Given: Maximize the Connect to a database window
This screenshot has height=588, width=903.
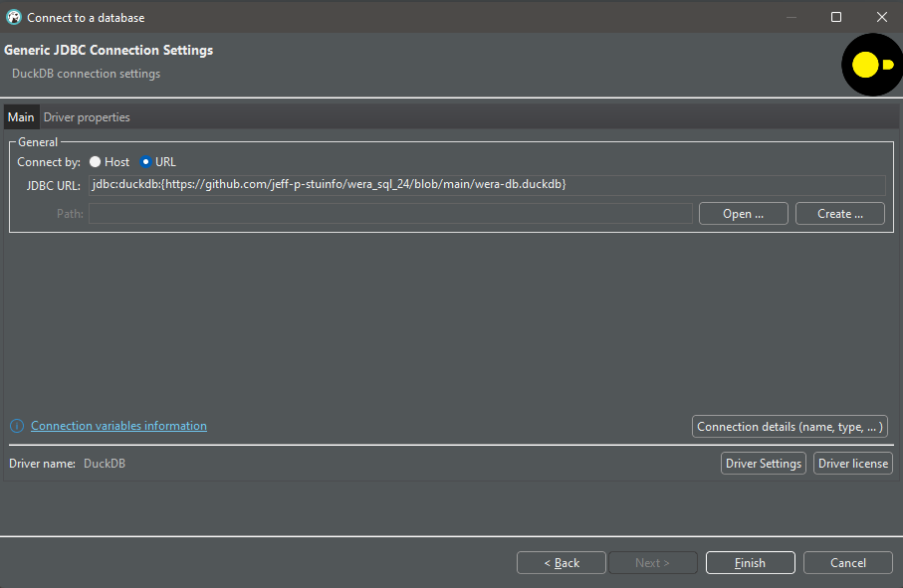Looking at the screenshot, I should 836,17.
